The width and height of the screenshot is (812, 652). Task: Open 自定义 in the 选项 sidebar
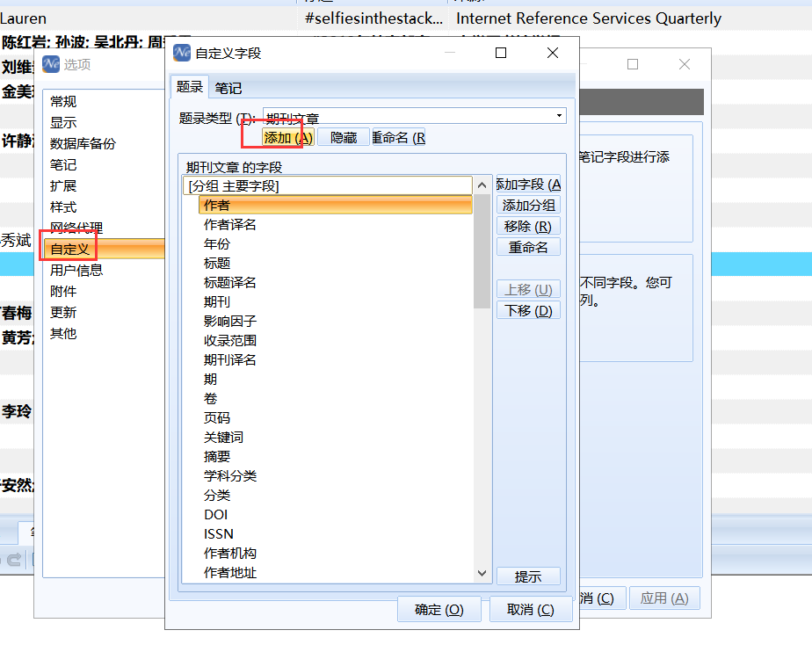104,249
